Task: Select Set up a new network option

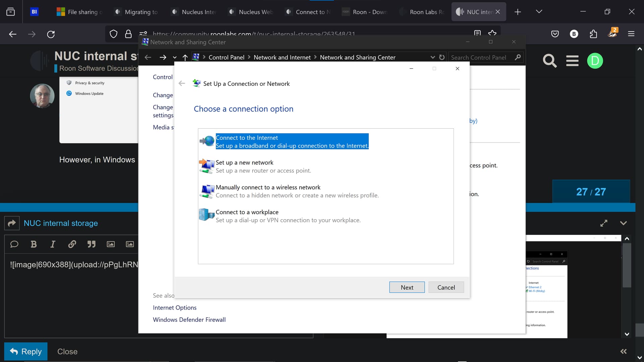Action: coord(244,163)
